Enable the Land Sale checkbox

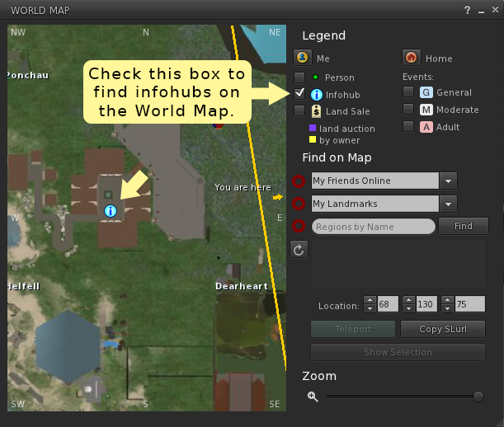coord(300,110)
